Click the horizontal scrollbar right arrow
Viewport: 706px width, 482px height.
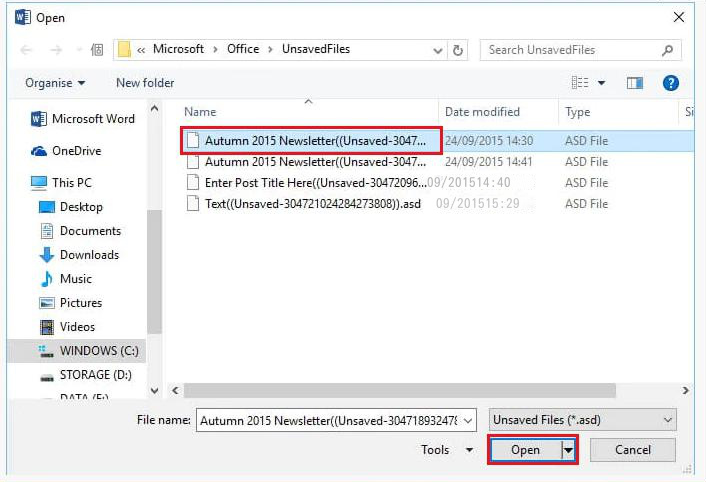click(x=685, y=391)
